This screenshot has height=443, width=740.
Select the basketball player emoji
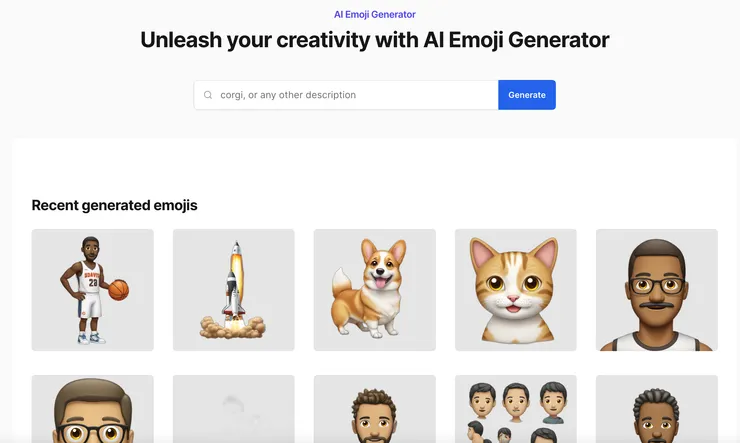pos(92,290)
